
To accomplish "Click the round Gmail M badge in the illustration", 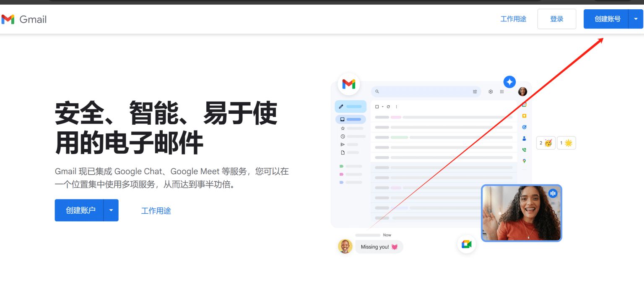I will [349, 84].
